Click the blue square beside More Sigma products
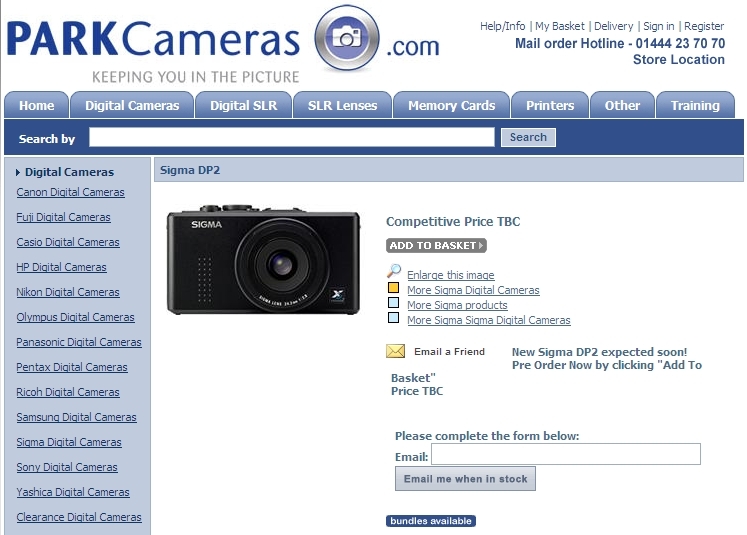 tap(393, 303)
